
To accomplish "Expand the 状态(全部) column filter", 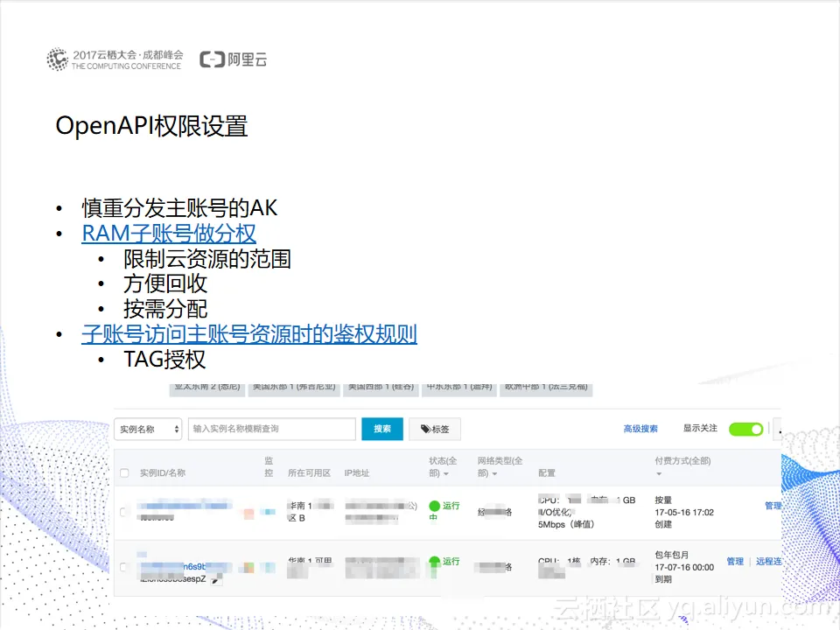I will pyautogui.click(x=446, y=474).
